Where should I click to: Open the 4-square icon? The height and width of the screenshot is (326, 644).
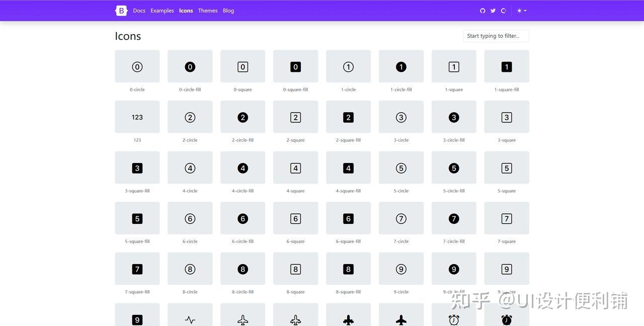point(296,168)
